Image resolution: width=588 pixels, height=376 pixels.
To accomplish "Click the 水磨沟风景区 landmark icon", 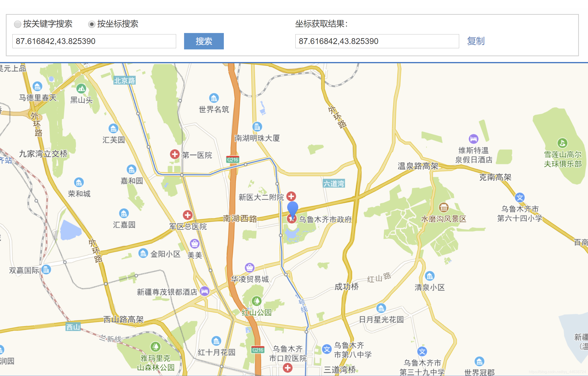I will click(x=443, y=207).
